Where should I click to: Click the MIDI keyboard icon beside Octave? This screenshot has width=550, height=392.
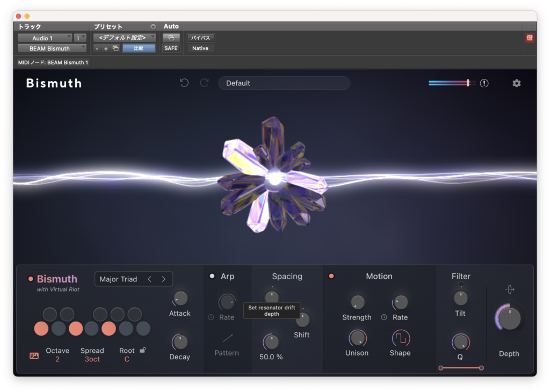34,355
